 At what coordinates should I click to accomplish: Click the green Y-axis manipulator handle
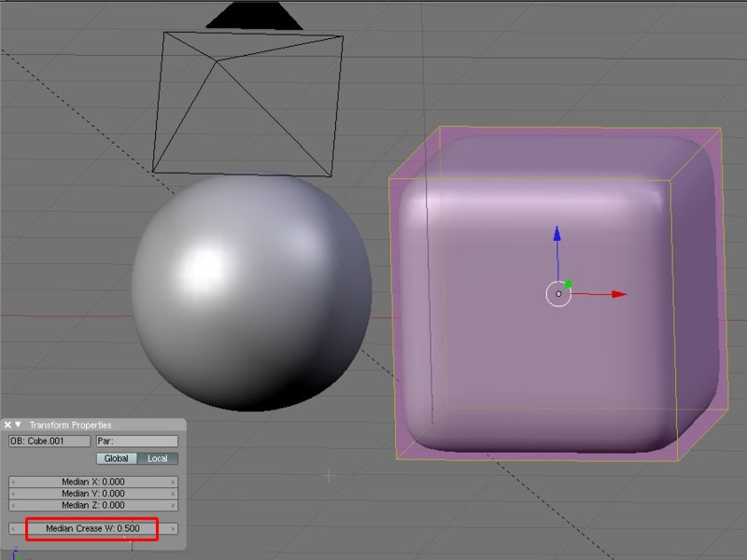568,285
